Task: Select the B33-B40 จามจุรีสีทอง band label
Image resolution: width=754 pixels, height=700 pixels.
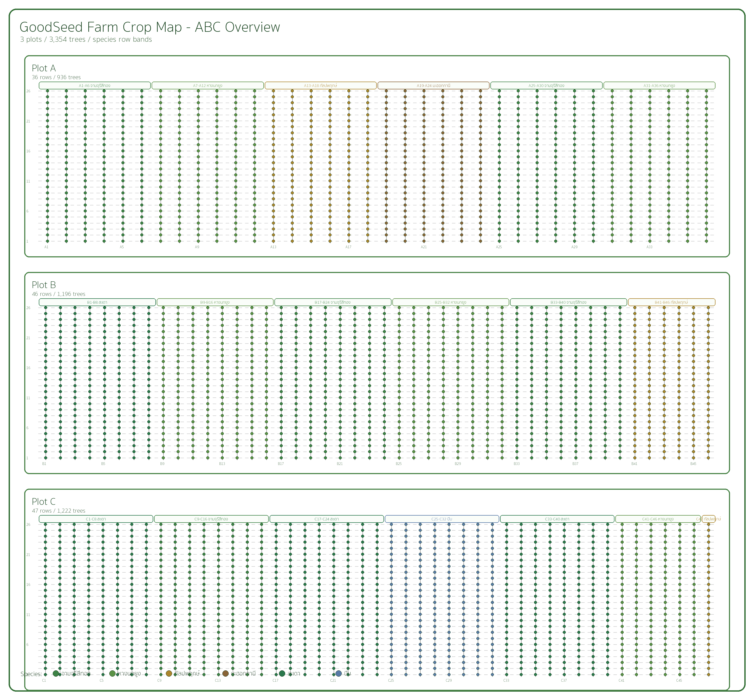Action: pyautogui.click(x=568, y=302)
